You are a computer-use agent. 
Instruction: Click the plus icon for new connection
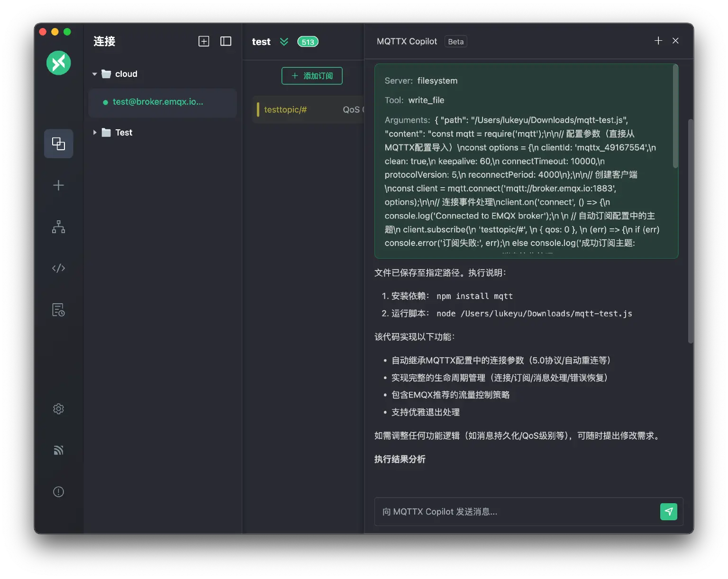click(58, 185)
